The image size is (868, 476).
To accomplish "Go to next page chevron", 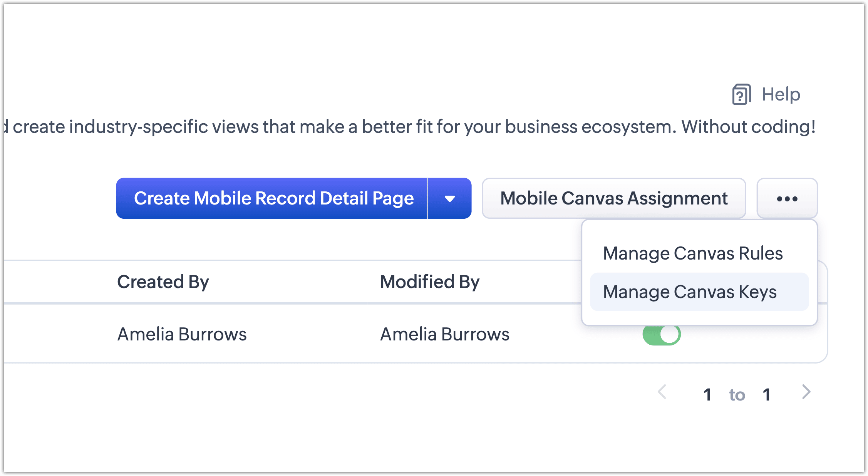I will [806, 392].
